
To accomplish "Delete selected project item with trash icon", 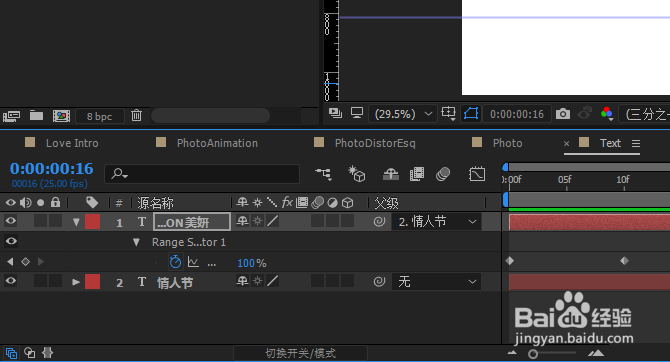I will (136, 115).
